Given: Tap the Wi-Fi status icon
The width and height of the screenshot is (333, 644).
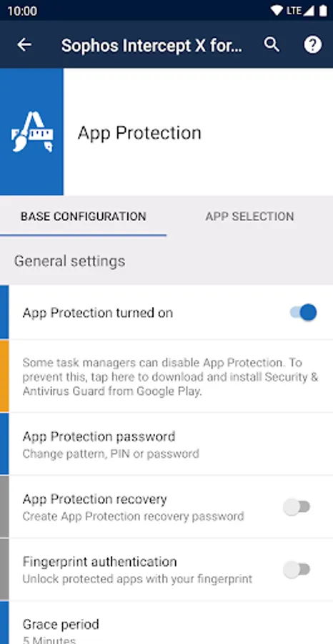Looking at the screenshot, I should tap(277, 10).
